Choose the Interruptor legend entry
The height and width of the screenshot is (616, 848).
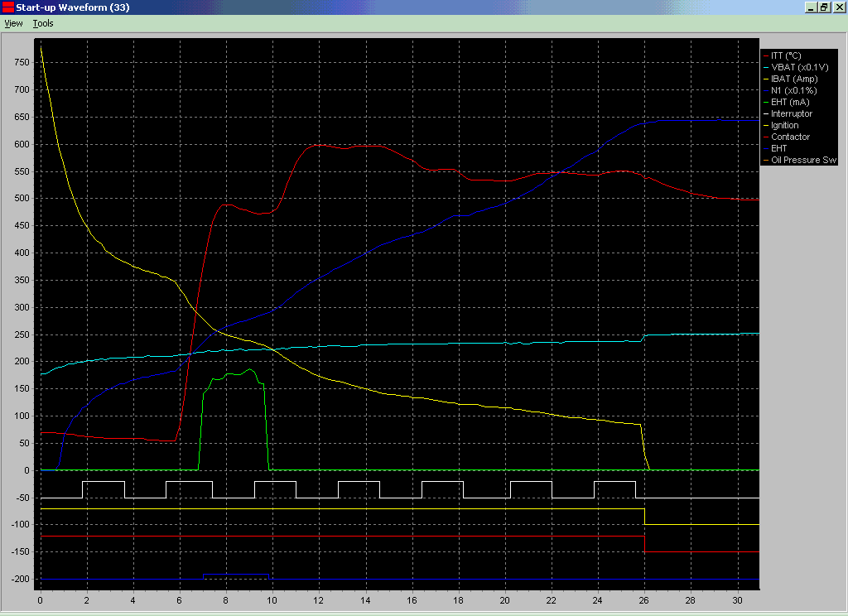pos(791,113)
